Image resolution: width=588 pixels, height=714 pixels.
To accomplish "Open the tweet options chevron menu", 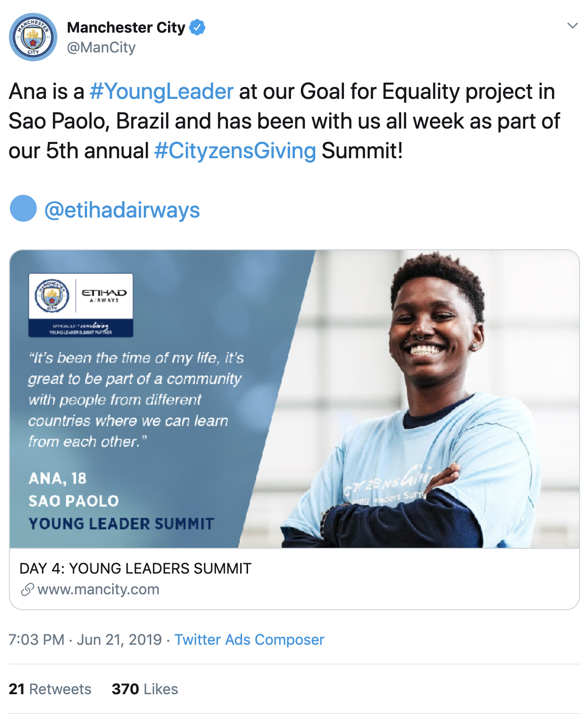I will click(572, 26).
